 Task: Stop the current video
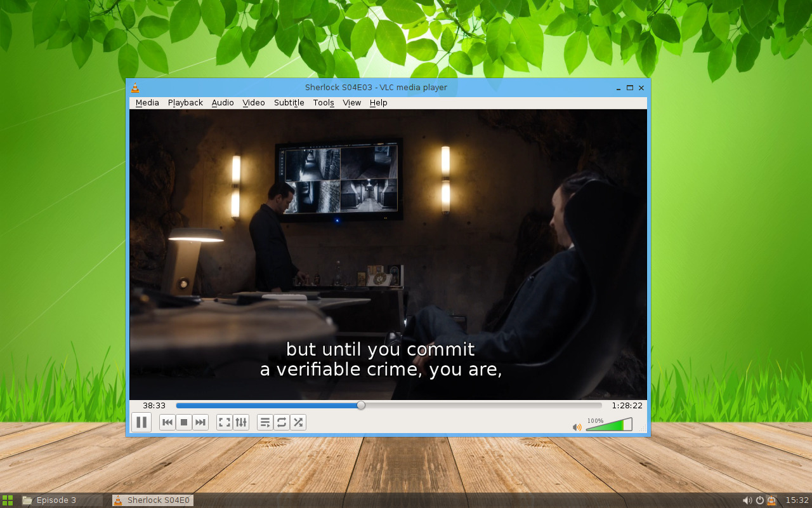(184, 422)
